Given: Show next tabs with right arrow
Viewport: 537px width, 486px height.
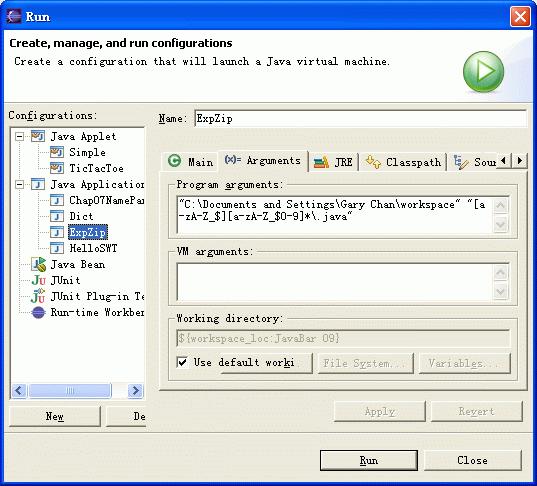Looking at the screenshot, I should coord(520,160).
